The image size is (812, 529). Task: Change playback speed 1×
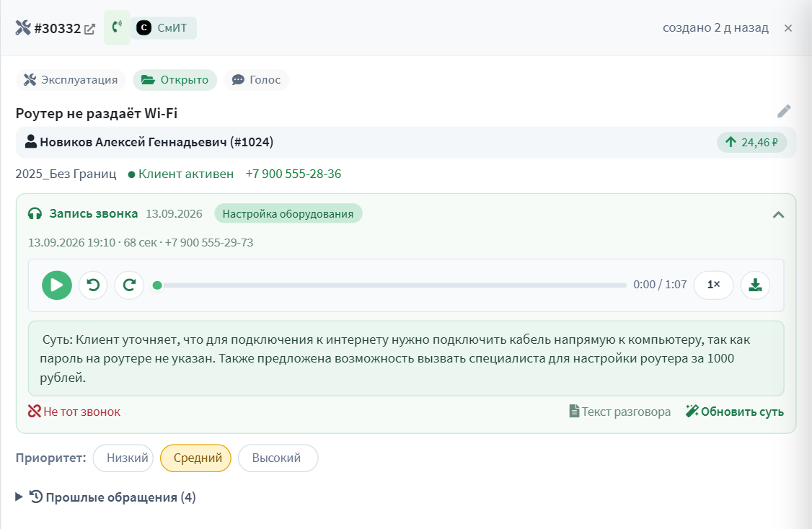click(714, 285)
